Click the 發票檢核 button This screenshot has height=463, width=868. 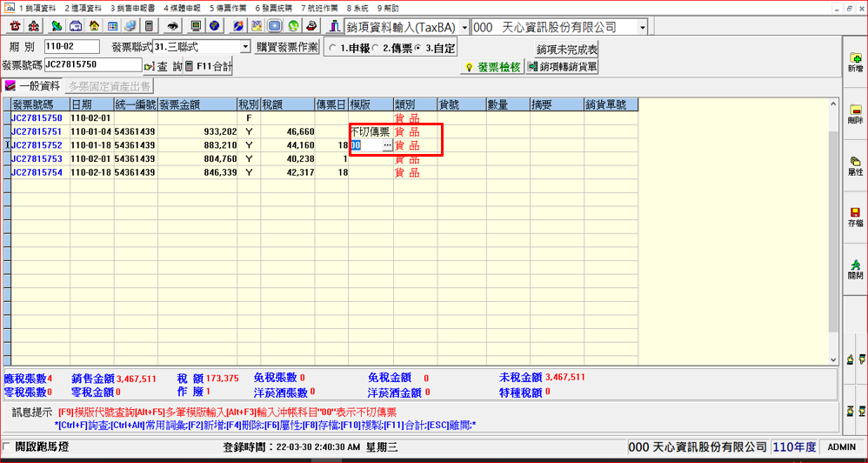pyautogui.click(x=492, y=67)
